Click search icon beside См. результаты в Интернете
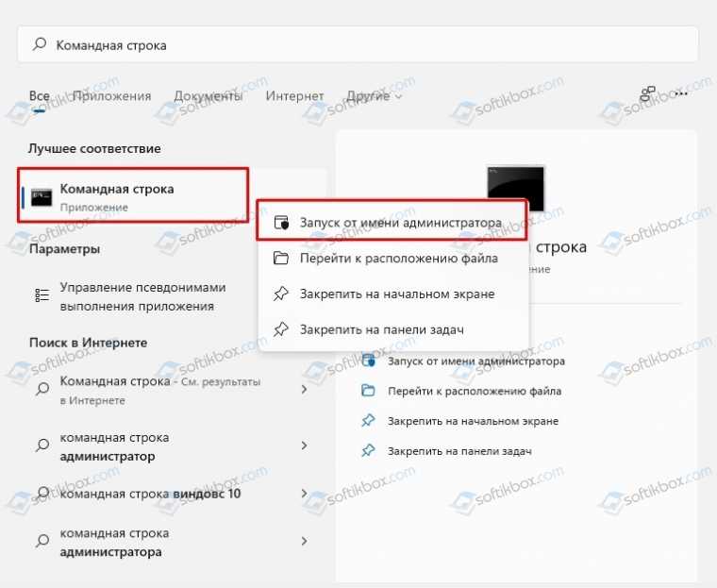The image size is (717, 588). [42, 389]
